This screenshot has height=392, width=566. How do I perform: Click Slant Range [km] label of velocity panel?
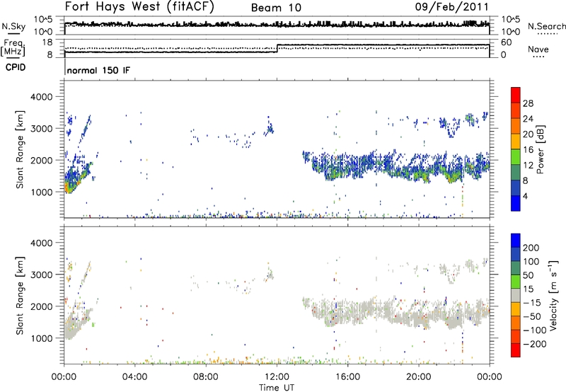point(20,296)
